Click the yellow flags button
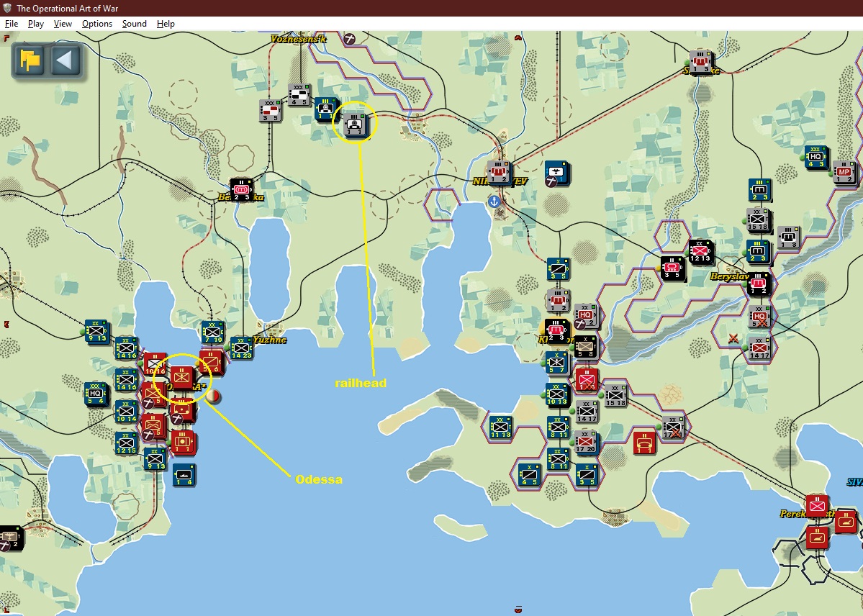Viewport: 863px width, 616px height. coord(30,60)
